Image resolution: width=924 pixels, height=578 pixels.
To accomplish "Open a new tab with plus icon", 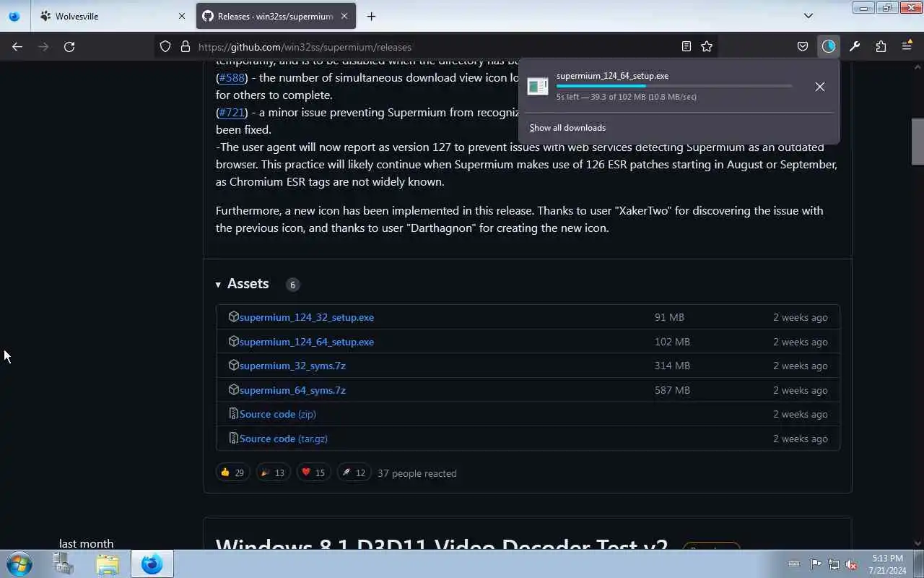I will (x=371, y=16).
